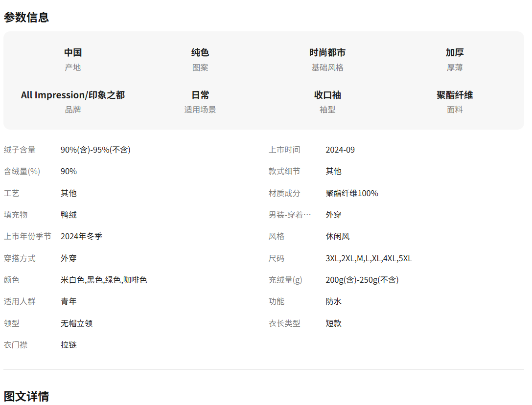This screenshot has width=532, height=405.
Task: Click the 加厚 thickness value
Action: (x=455, y=52)
